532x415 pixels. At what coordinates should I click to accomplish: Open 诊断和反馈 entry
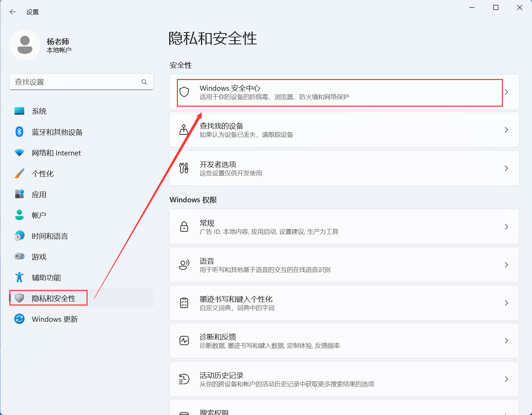point(344,341)
